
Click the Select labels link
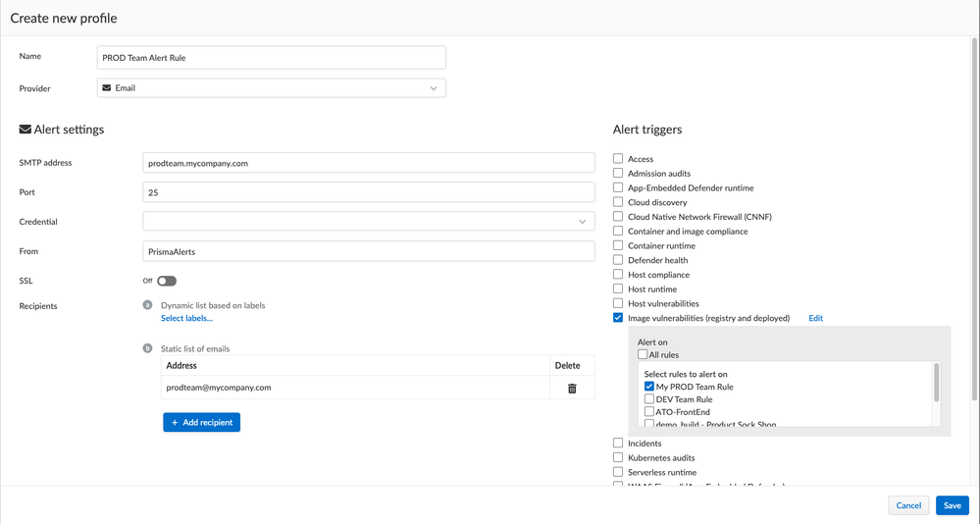pos(186,318)
